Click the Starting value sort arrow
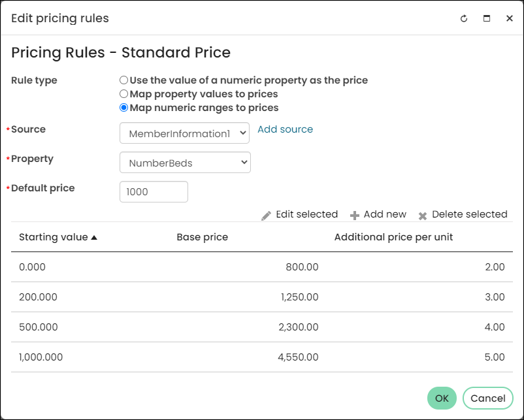Viewport: 524px width, 420px height. tap(94, 238)
